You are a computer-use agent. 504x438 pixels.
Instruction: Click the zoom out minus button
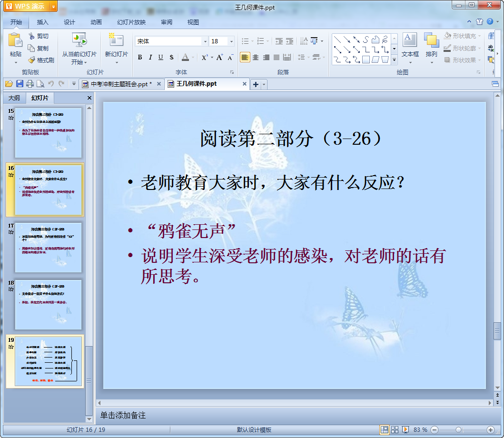pyautogui.click(x=434, y=429)
